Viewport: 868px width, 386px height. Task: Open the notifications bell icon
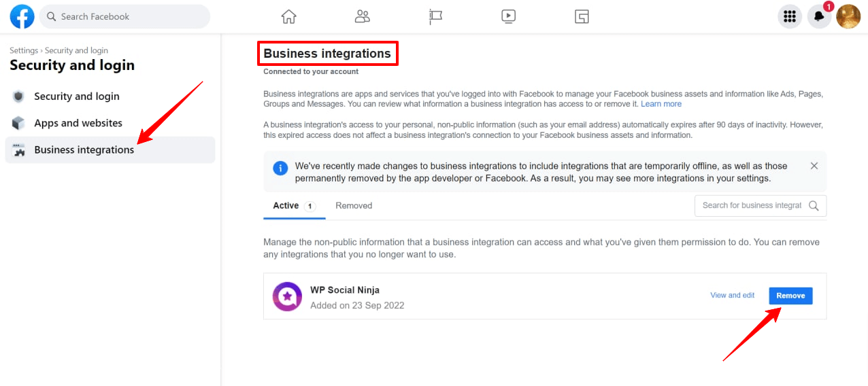820,17
